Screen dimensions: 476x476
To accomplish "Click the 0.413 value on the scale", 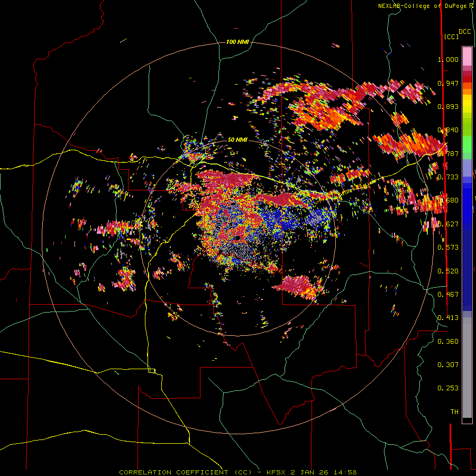I will click(x=448, y=318).
